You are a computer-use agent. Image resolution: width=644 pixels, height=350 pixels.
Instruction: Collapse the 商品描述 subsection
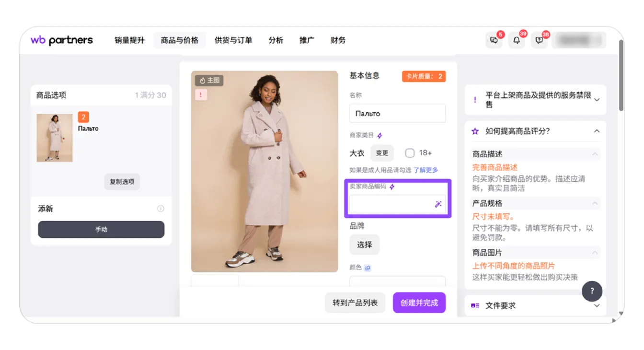tap(595, 154)
